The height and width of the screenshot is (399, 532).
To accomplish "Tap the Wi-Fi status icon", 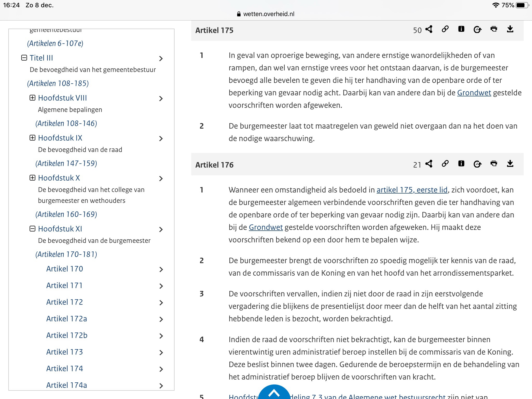I will pyautogui.click(x=496, y=5).
